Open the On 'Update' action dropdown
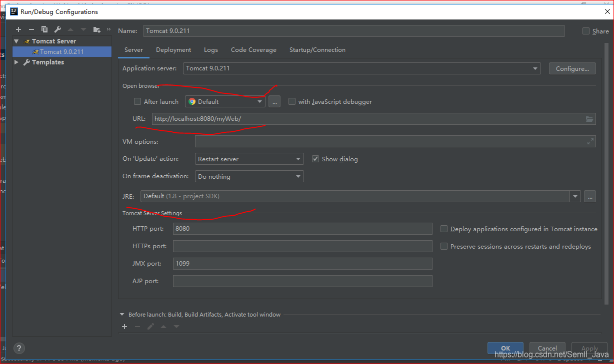This screenshot has height=364, width=614. [x=249, y=159]
